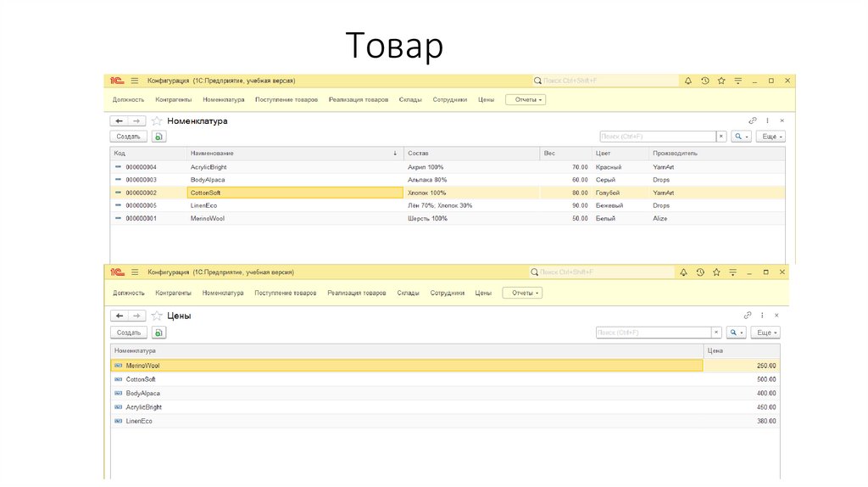Go back arrow in Цены form
The width and height of the screenshot is (868, 487).
pyautogui.click(x=119, y=316)
